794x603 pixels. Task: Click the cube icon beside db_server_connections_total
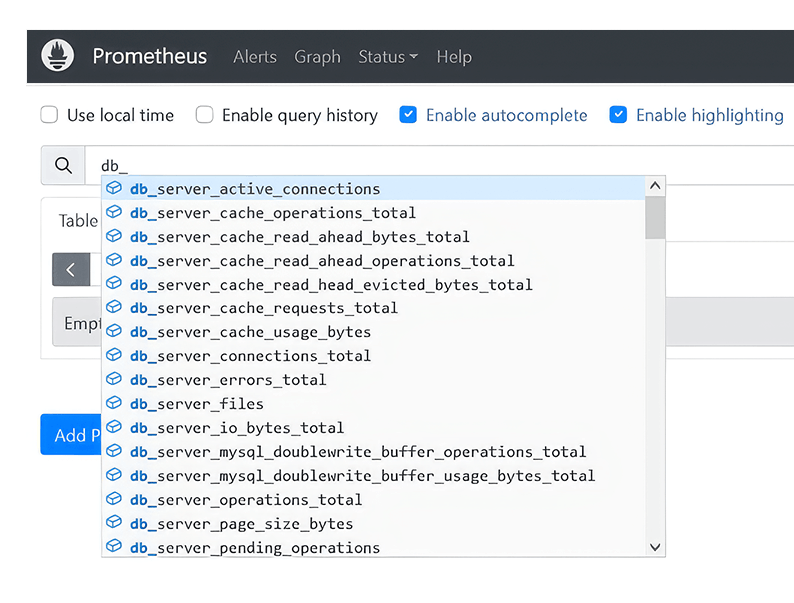(114, 354)
